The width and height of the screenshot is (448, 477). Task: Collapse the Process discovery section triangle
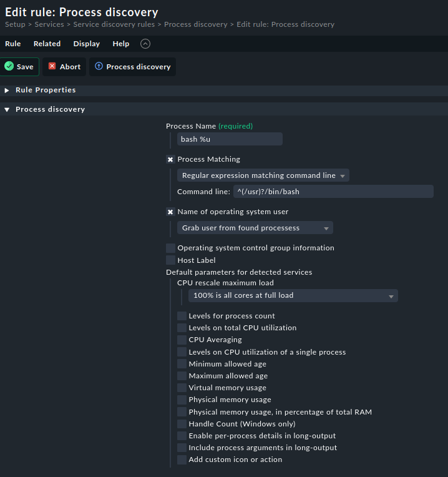tap(7, 109)
